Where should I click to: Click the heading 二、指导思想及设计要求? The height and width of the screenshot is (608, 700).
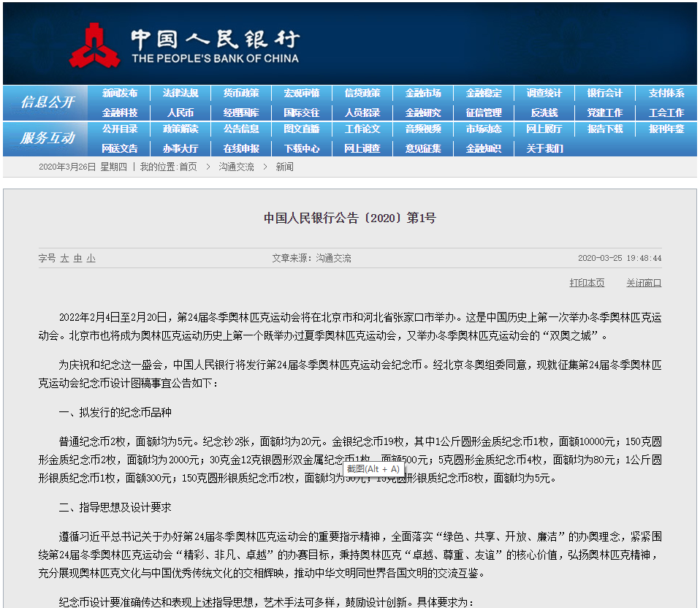pos(115,508)
